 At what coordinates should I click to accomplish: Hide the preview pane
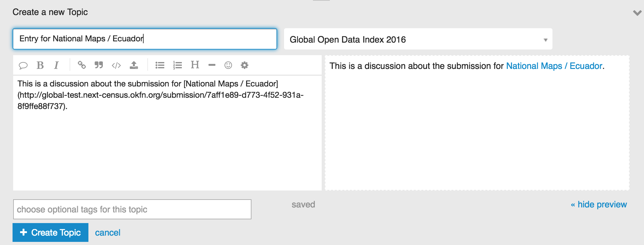pos(599,205)
